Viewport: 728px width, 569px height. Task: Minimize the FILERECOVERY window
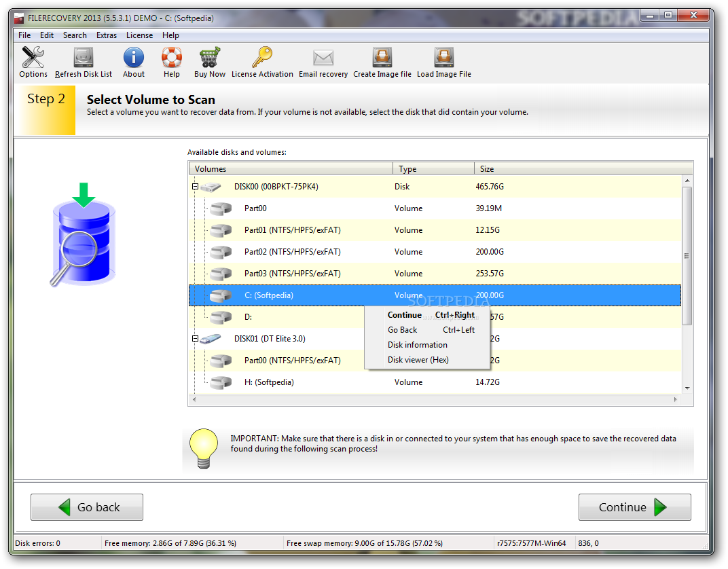[x=650, y=16]
